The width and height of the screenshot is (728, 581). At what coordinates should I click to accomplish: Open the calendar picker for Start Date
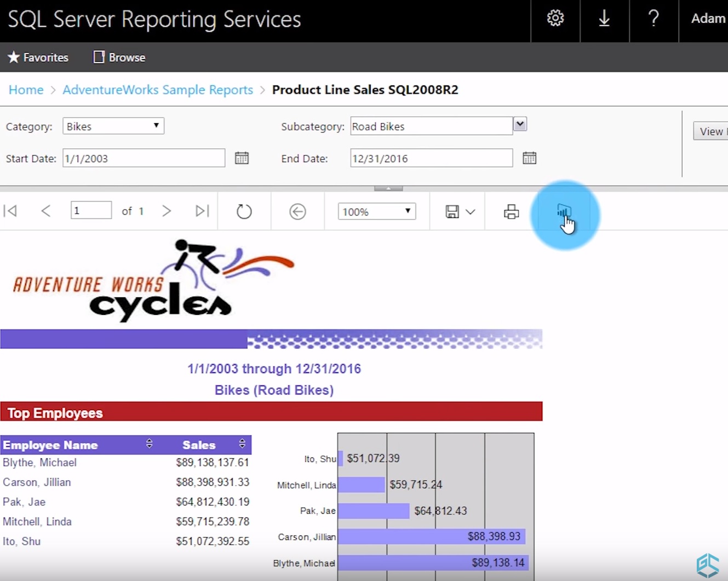click(x=242, y=158)
